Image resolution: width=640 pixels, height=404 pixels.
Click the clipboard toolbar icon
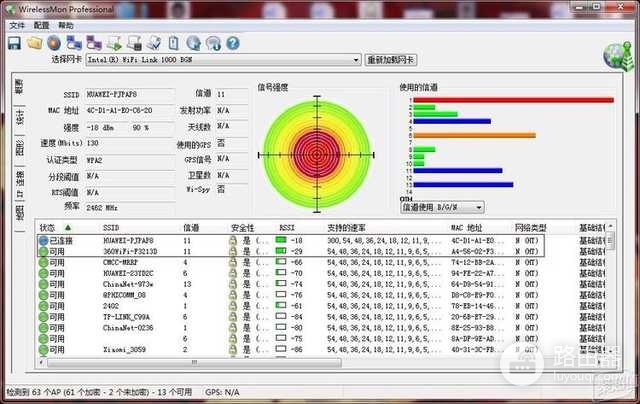pos(174,43)
